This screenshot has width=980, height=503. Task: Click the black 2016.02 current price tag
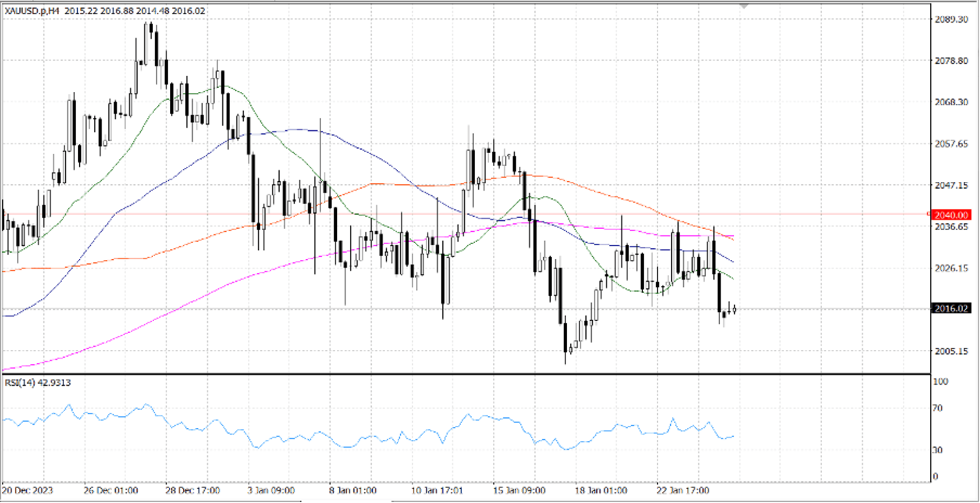(x=951, y=308)
